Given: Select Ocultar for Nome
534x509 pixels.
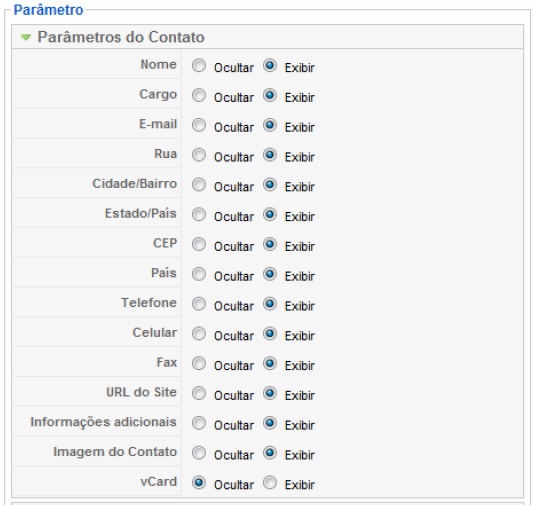Looking at the screenshot, I should click(199, 65).
